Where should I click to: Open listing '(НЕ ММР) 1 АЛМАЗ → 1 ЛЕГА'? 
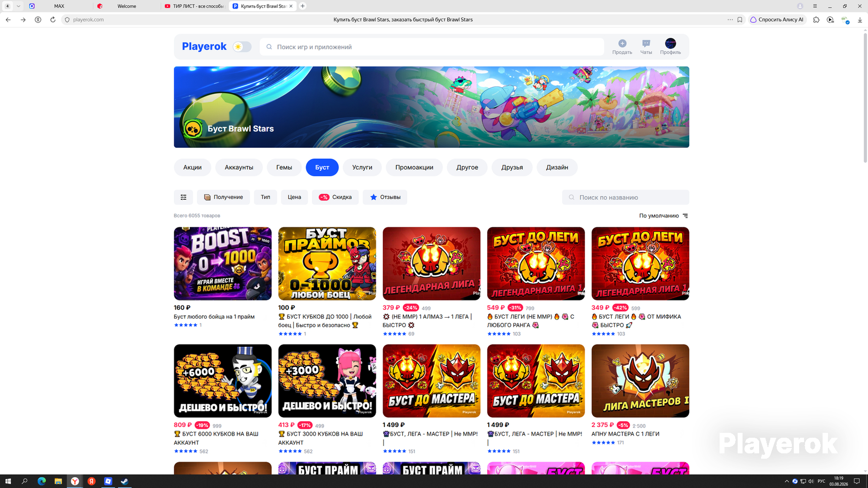point(428,321)
